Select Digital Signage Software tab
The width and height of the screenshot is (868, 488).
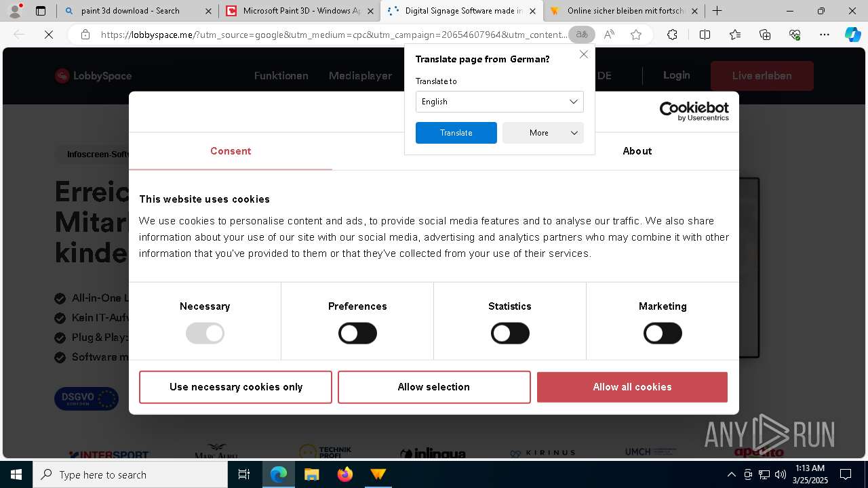point(463,11)
